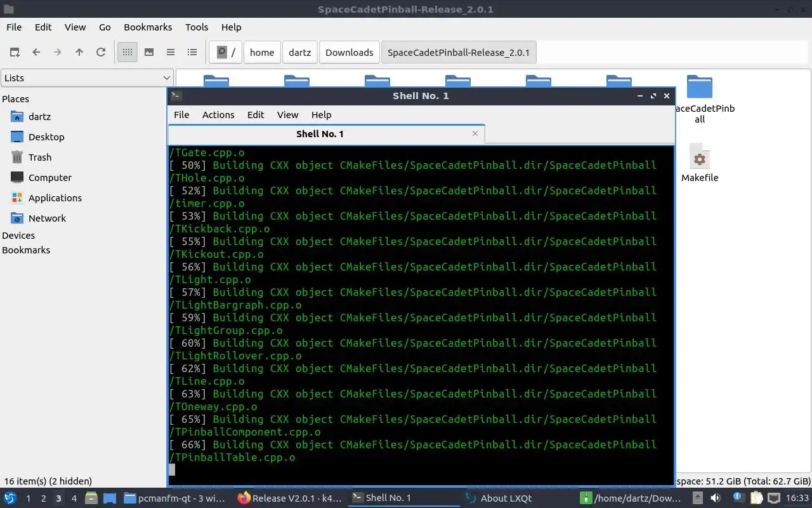Open terminal Actions menu

tap(218, 115)
